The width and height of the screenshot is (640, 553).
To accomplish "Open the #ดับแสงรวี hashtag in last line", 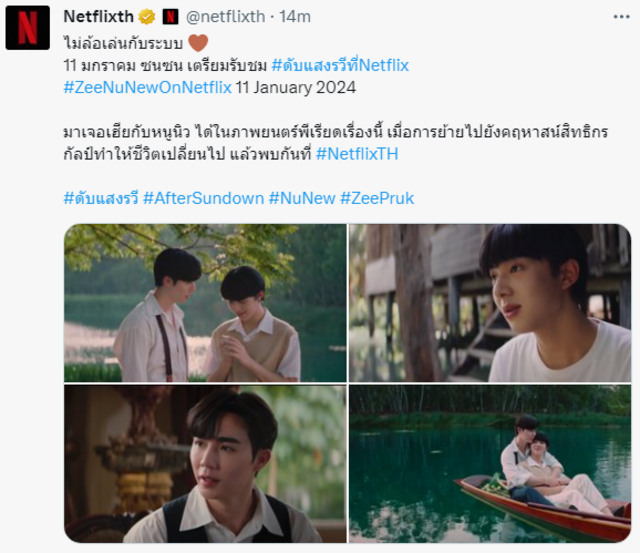I will click(x=101, y=198).
